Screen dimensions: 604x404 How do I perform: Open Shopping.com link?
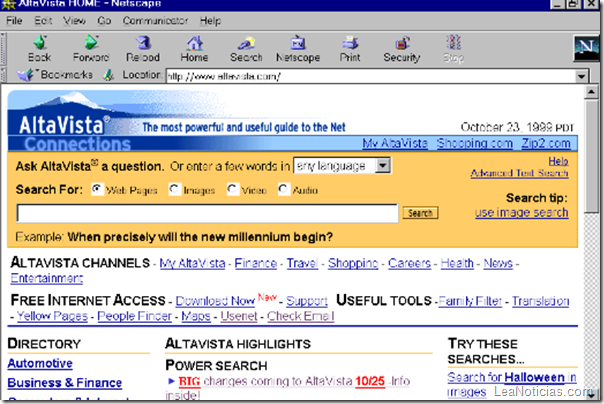click(x=475, y=143)
